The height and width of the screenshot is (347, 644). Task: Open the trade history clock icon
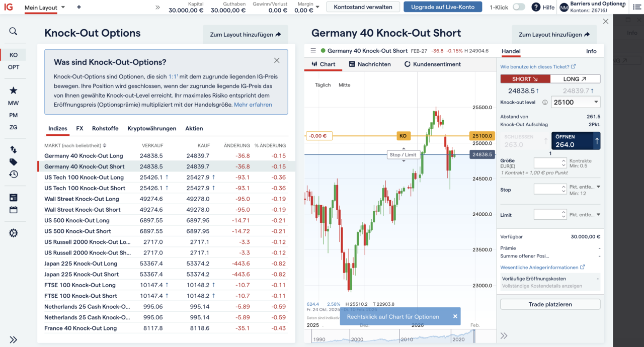click(14, 174)
